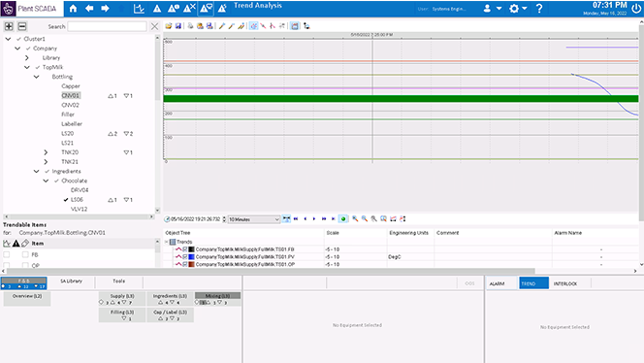Toggle the highlighted point display icon
The width and height of the screenshot is (644, 363).
click(253, 26)
